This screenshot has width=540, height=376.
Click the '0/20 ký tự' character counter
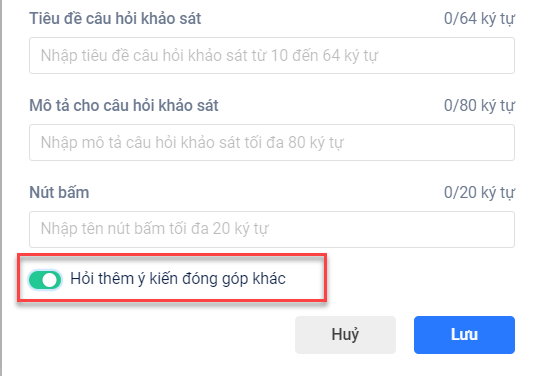coord(479,193)
